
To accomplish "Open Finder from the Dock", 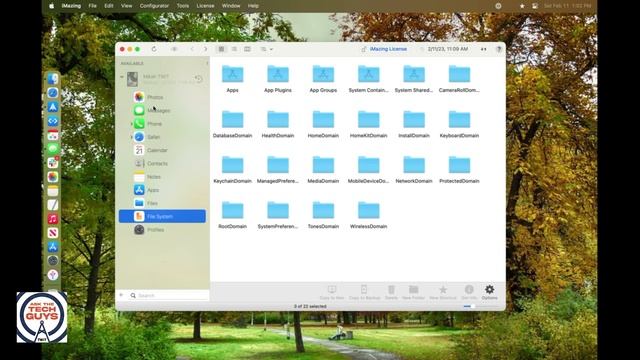I will (53, 79).
